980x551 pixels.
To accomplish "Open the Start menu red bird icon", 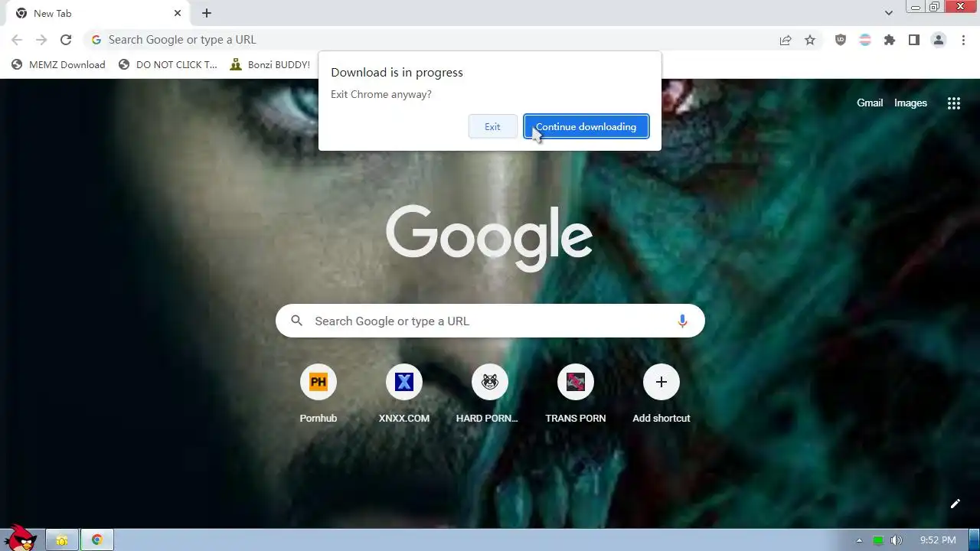I will (x=20, y=539).
